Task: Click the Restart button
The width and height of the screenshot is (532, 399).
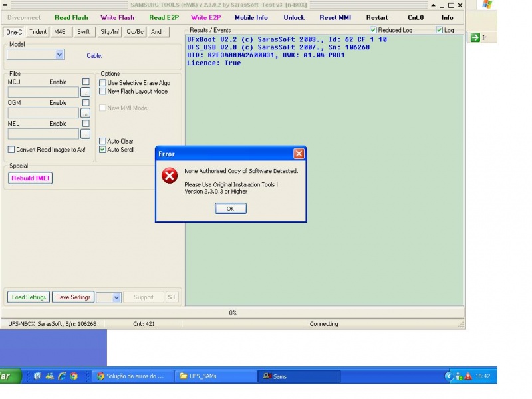Action: pos(377,18)
